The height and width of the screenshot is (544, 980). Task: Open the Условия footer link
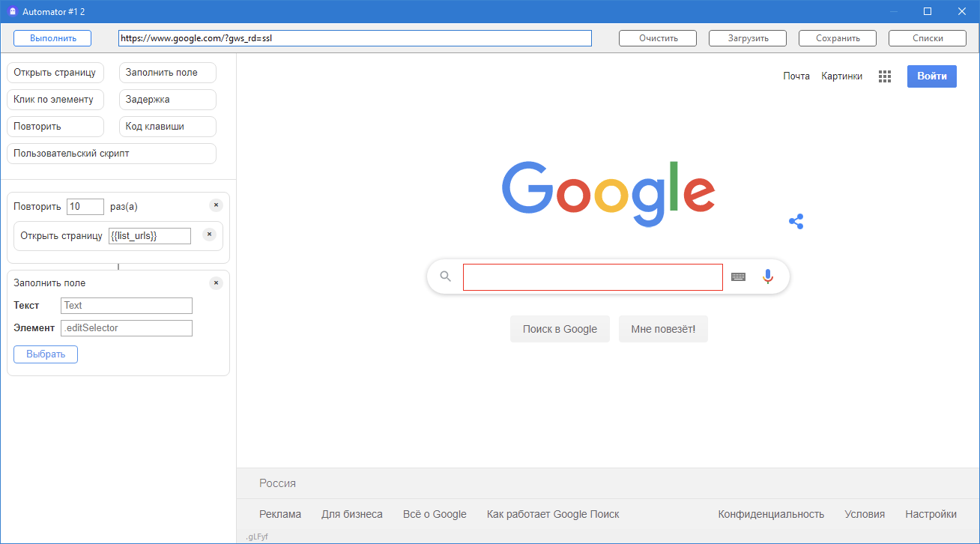pos(865,514)
